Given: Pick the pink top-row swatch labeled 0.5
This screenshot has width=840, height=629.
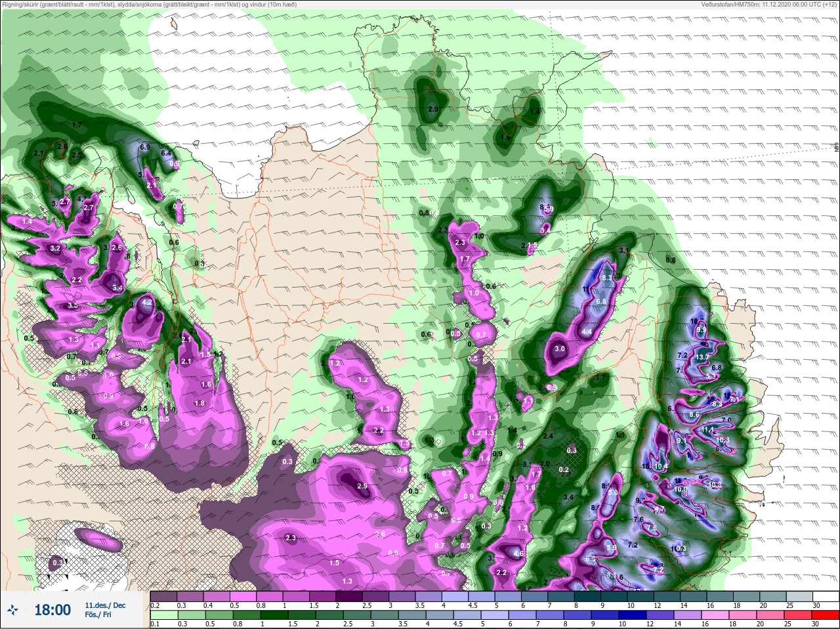Looking at the screenshot, I should 243,597.
